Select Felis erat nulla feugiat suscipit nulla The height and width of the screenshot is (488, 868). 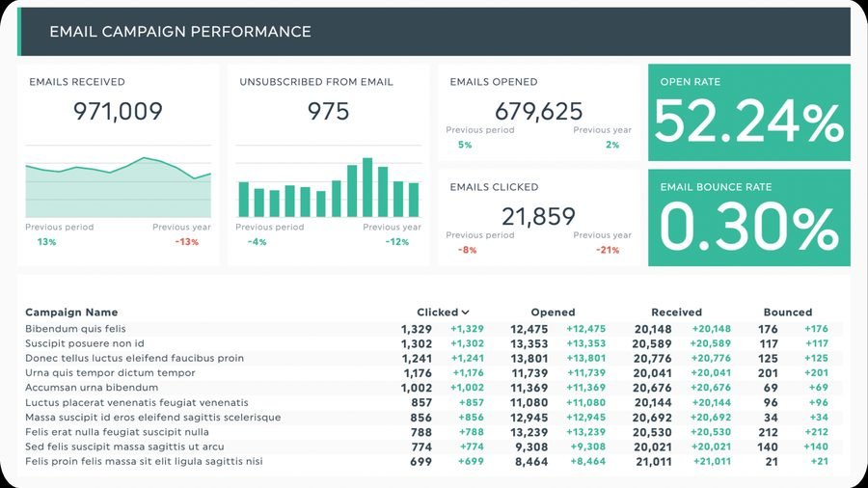[x=433, y=431]
